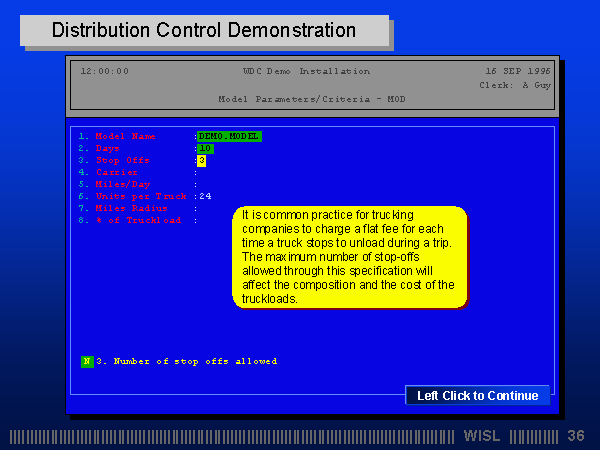Click the 12:00:00 clock in the header
600x450 pixels.
tap(105, 71)
